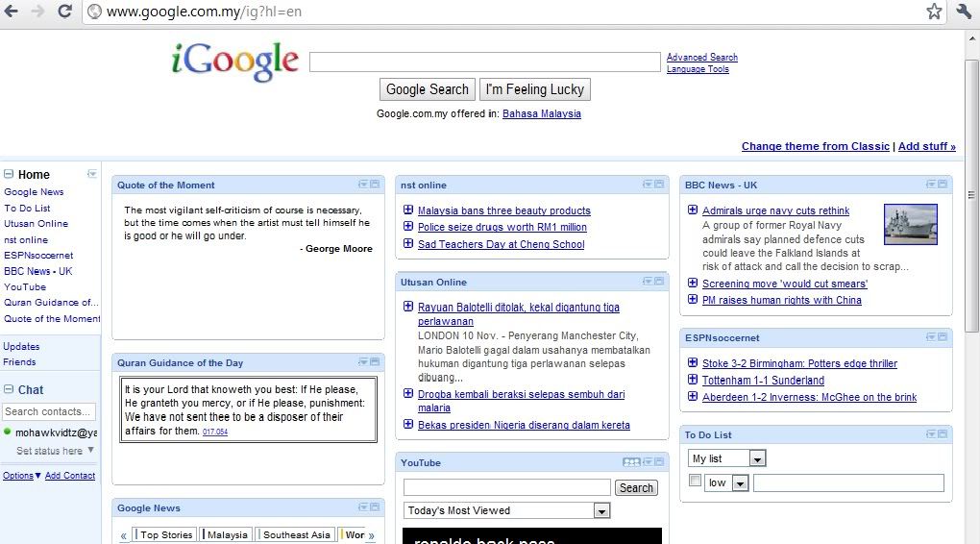Expand 'Malaysia bans three beauty products' plus icon

pos(408,210)
